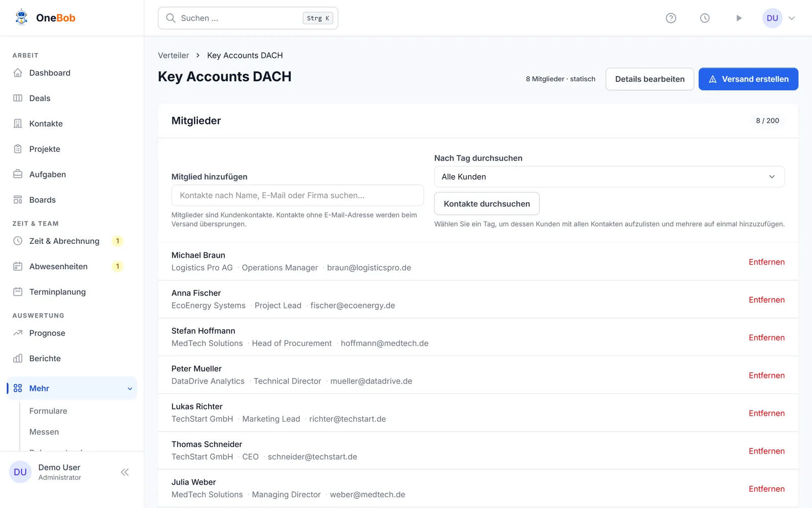The image size is (812, 508).
Task: Click the Zeit & Abrechnung badge 1
Action: tap(118, 241)
